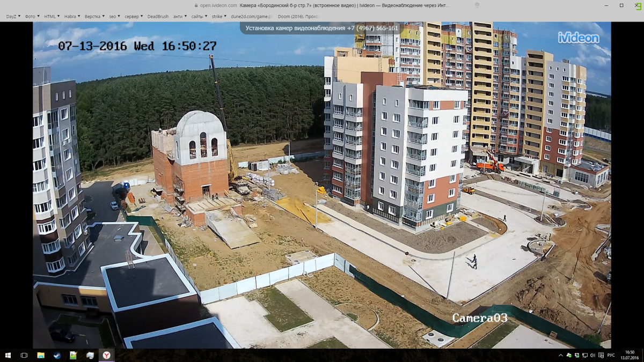Image resolution: width=644 pixels, height=362 pixels.
Task: Expand the DayZ bookmarks folder
Action: [x=13, y=17]
